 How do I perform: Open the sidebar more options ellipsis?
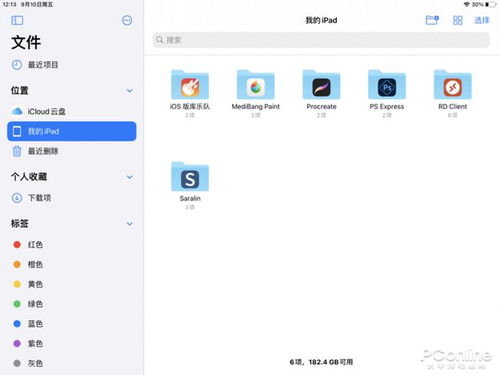tap(127, 20)
